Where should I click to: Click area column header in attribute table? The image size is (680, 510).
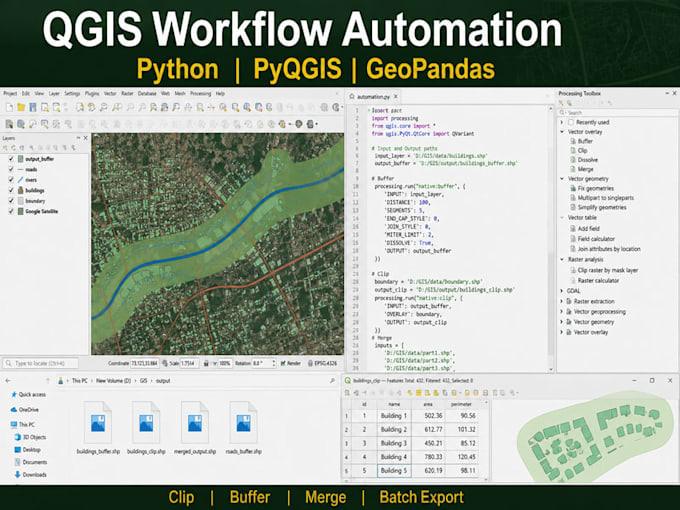[x=428, y=404]
